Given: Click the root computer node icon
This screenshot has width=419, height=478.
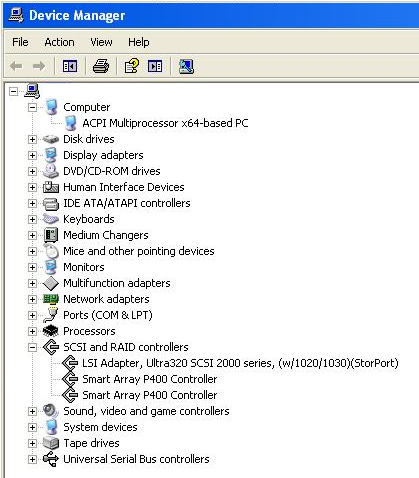Looking at the screenshot, I should click(32, 91).
